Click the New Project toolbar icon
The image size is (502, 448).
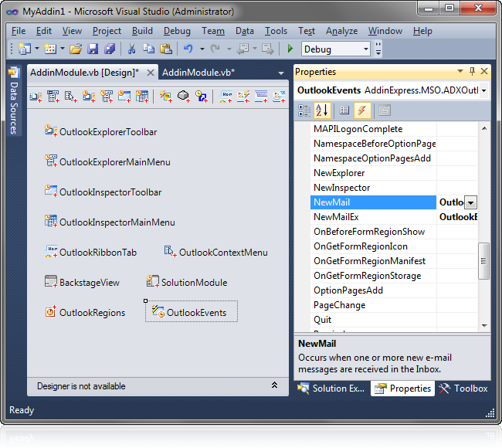click(25, 49)
